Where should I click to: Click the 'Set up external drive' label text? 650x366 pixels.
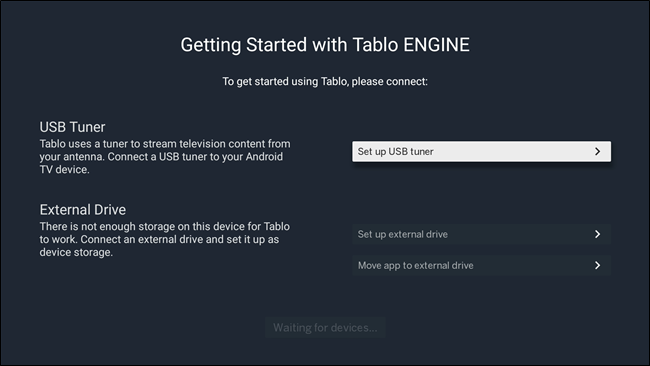pos(403,234)
